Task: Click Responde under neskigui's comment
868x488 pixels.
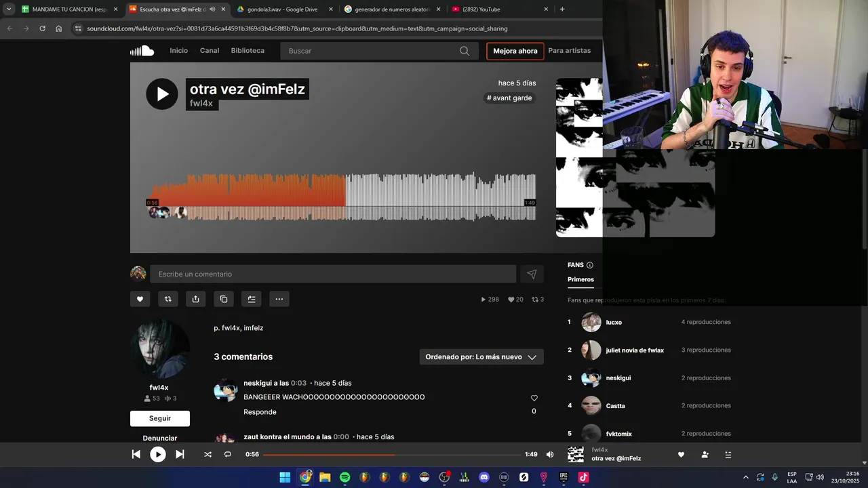Action: (x=260, y=412)
